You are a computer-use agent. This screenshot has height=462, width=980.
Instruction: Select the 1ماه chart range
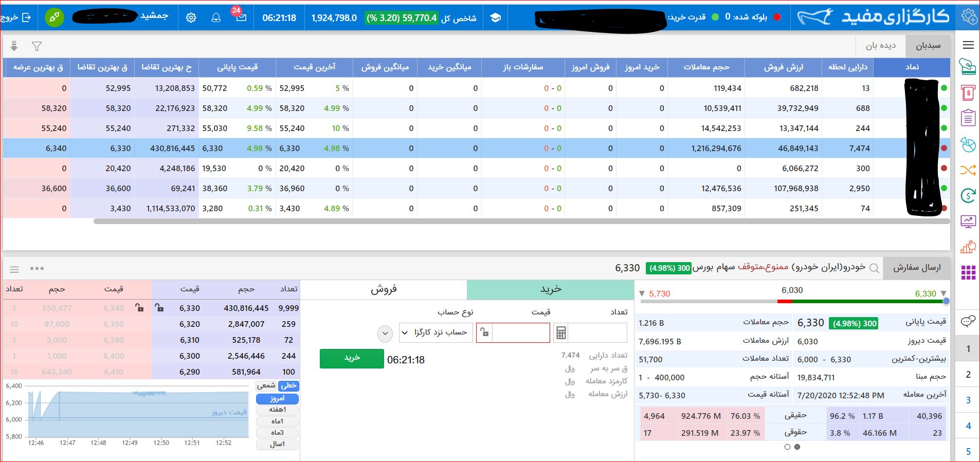point(277,421)
